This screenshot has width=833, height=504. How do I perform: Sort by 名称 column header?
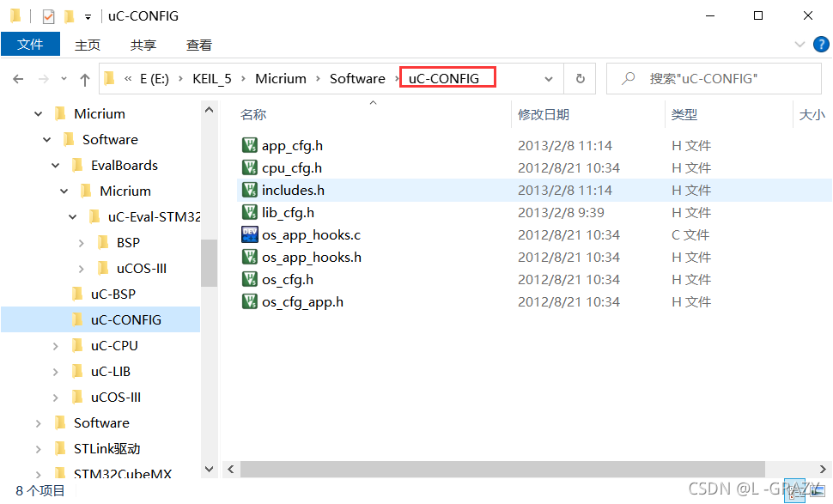[x=253, y=115]
